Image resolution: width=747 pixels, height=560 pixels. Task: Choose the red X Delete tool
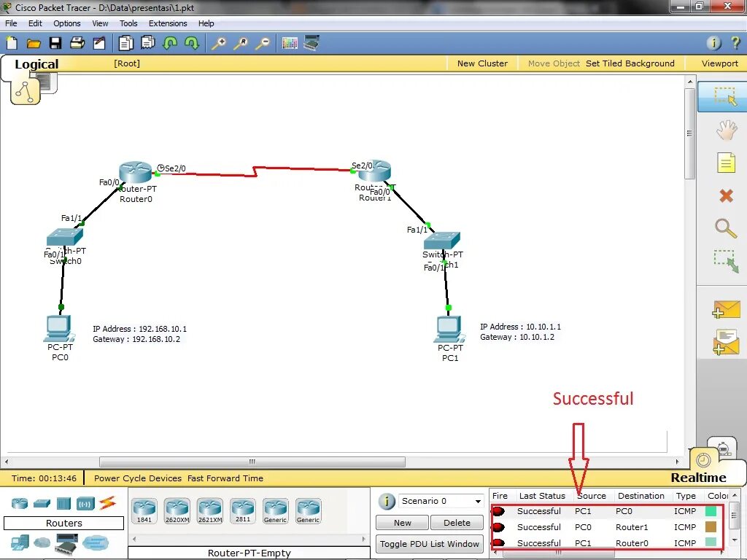coord(726,195)
